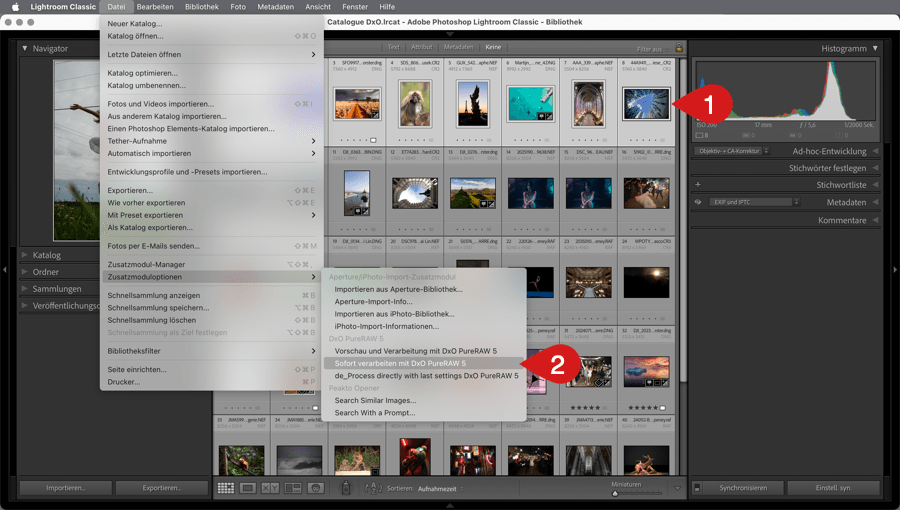900x510 pixels.
Task: Hide the right panel with edge arrow
Action: pyautogui.click(x=895, y=269)
